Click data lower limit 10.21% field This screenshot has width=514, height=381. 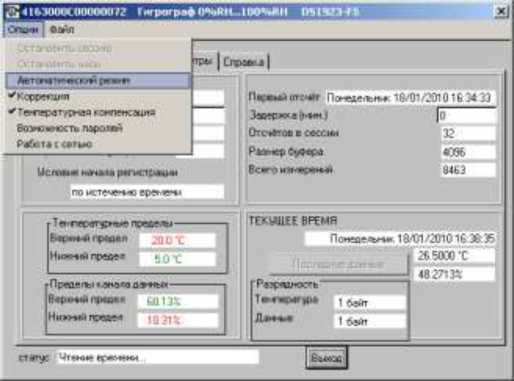coord(178,320)
